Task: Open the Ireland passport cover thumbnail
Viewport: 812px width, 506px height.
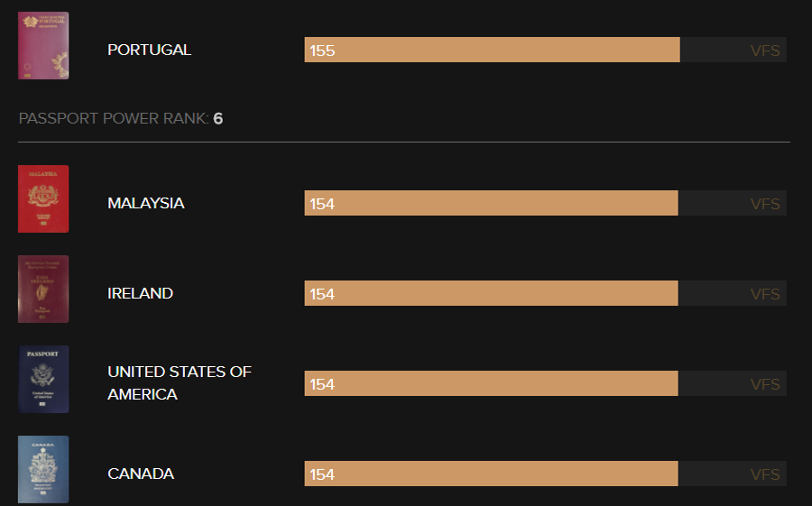Action: coord(43,289)
